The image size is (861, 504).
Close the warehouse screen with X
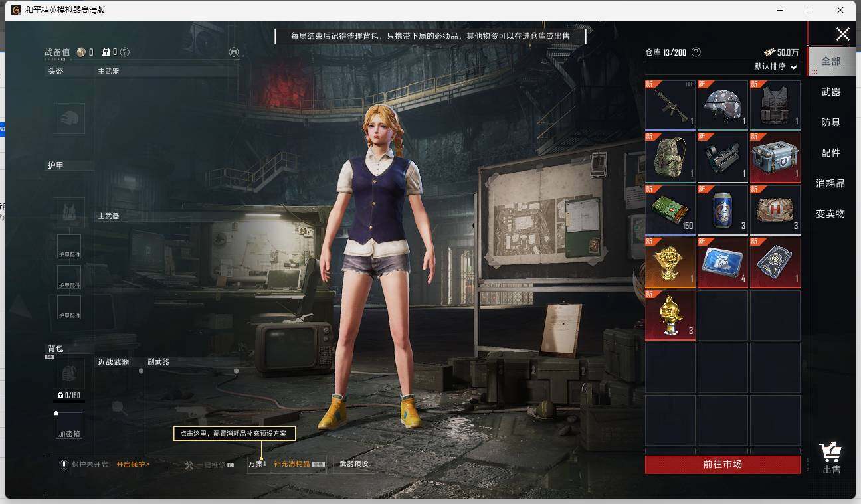tap(842, 34)
